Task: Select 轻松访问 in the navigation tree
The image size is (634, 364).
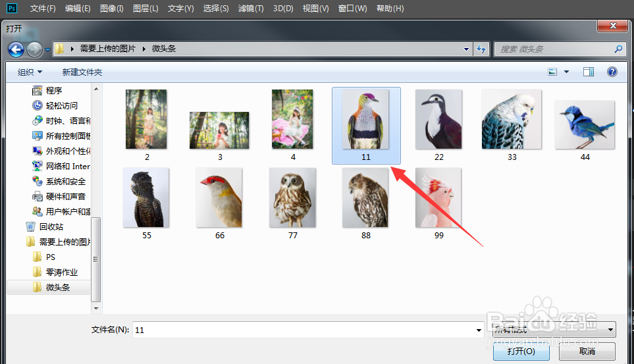Action: tap(61, 105)
